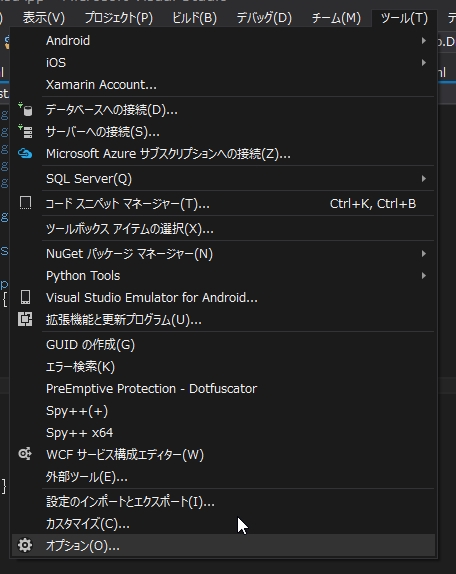This screenshot has width=456, height=574.
Task: Open the プロジェクト(P) menu
Action: [119, 18]
